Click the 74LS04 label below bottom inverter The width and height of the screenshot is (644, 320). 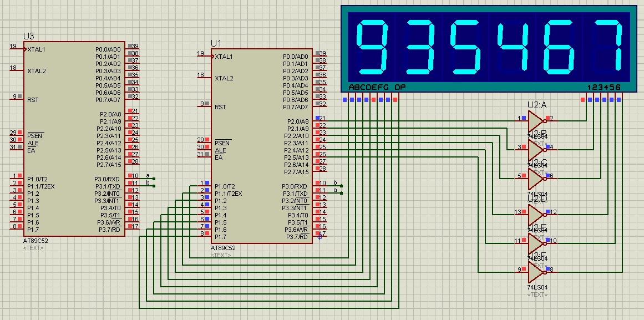[x=537, y=287]
